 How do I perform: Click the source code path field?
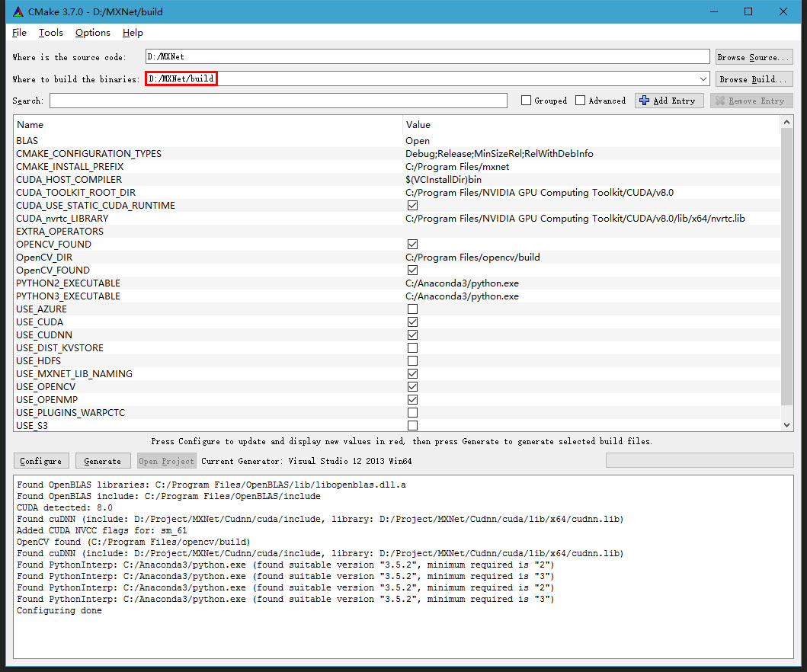click(x=428, y=56)
